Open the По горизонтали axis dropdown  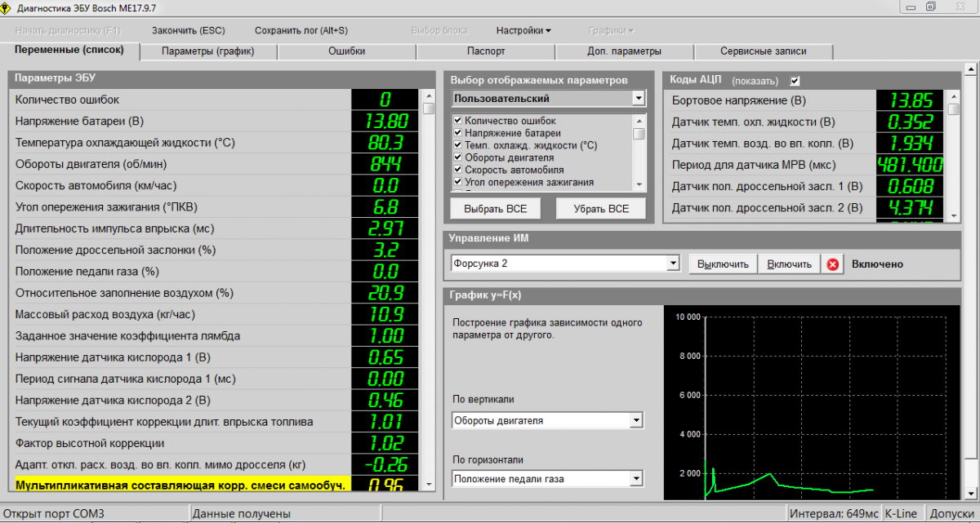point(636,479)
